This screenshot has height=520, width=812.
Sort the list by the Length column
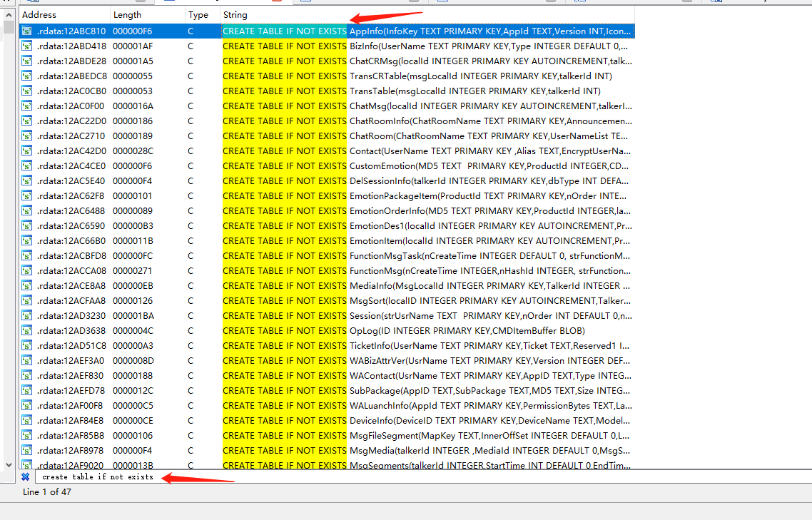coord(128,14)
